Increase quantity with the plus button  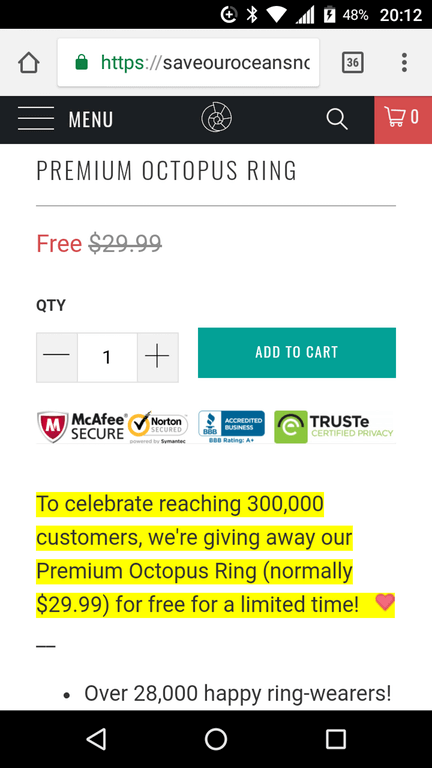[x=158, y=357]
